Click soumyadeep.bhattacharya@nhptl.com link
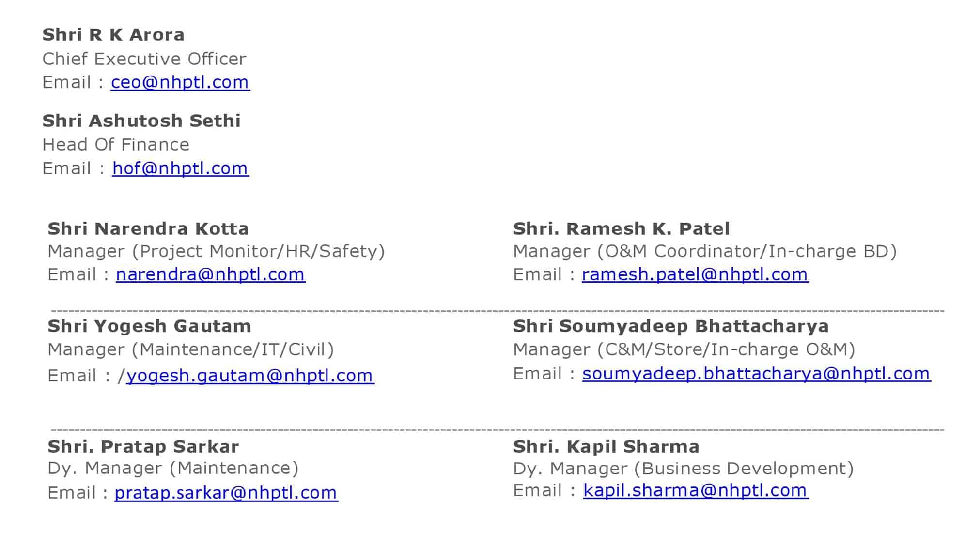 (756, 374)
